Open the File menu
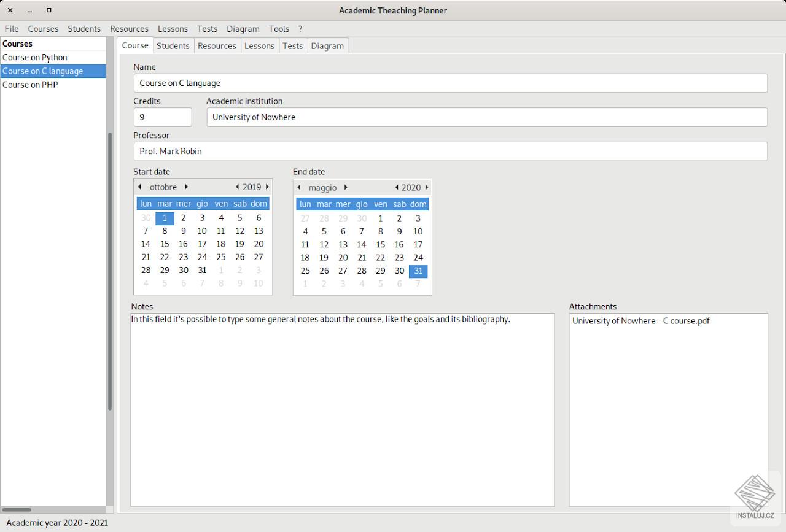Screen dimensions: 786x532 12,29
